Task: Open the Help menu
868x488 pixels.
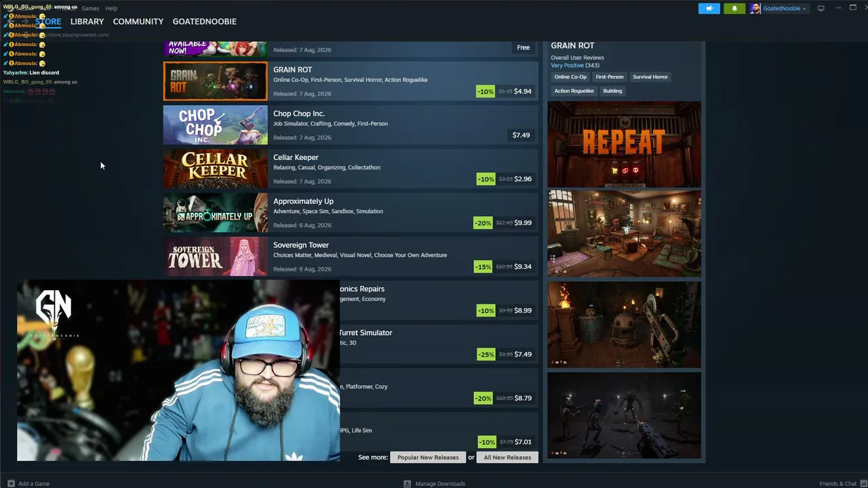Action: (111, 8)
